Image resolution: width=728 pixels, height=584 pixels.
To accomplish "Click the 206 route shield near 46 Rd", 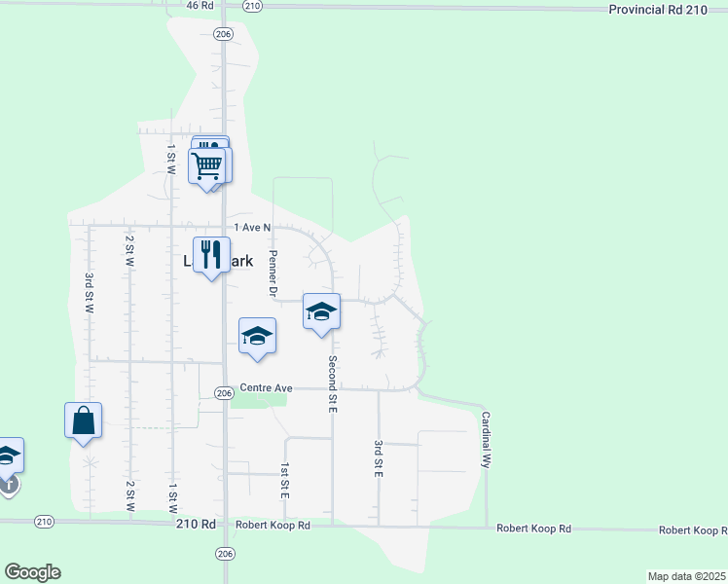I will [x=224, y=34].
